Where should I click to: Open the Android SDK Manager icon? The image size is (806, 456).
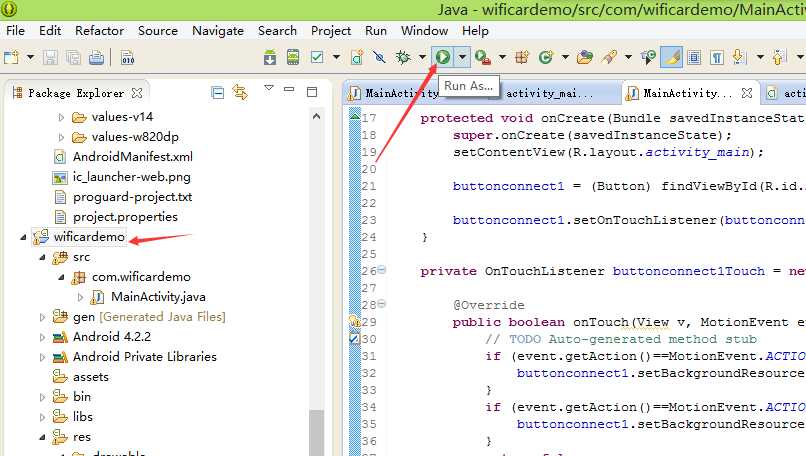tap(270, 57)
